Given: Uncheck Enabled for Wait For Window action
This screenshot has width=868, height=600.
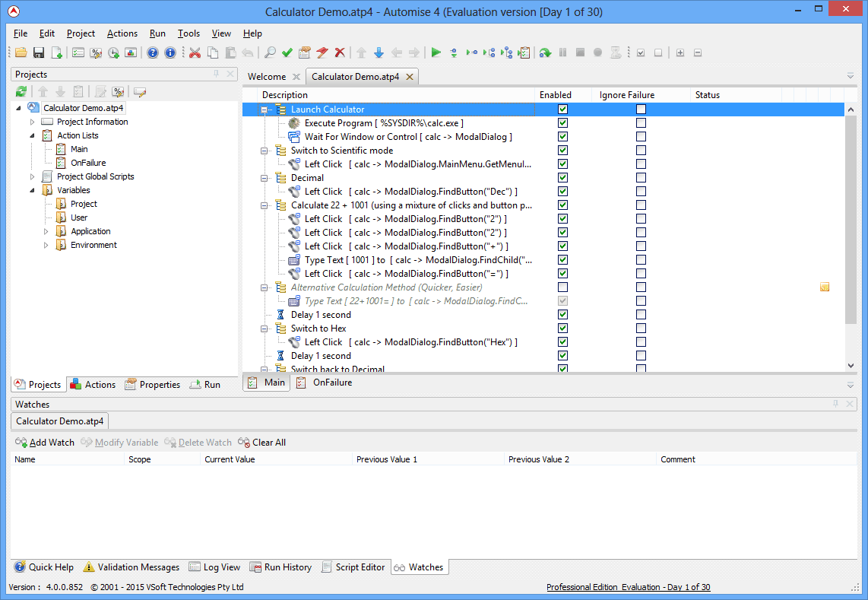Looking at the screenshot, I should point(563,136).
